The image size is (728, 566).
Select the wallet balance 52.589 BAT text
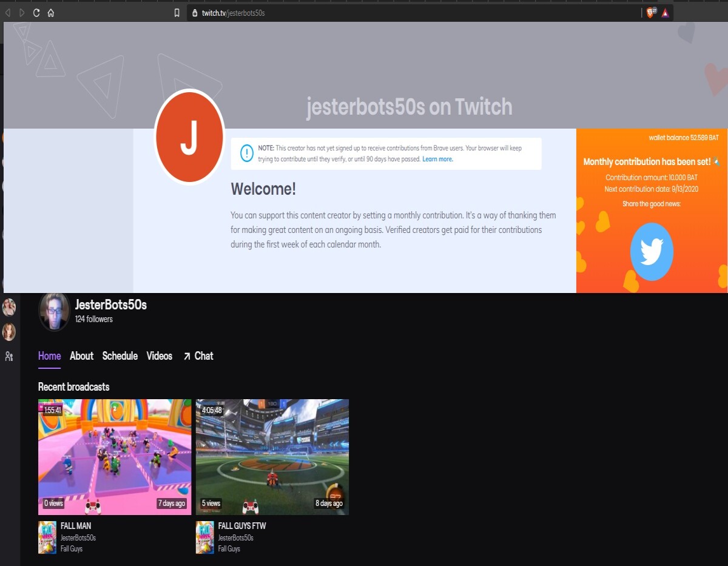click(683, 138)
